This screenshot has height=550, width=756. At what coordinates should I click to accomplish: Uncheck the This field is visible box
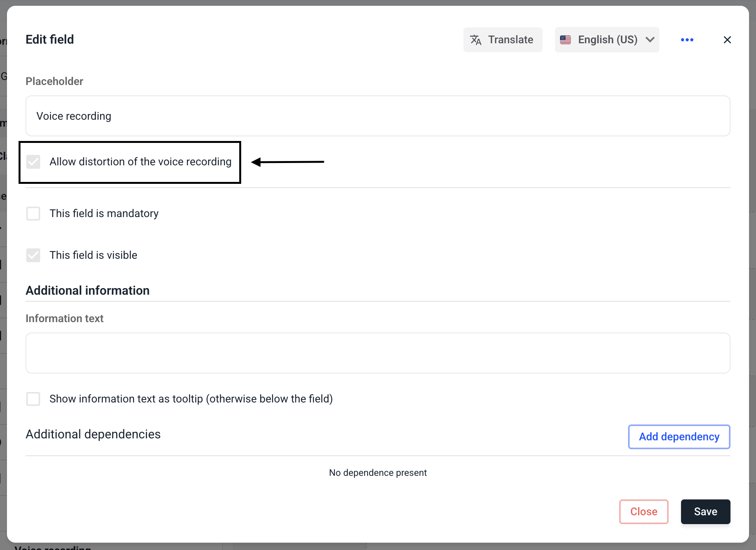(x=33, y=255)
